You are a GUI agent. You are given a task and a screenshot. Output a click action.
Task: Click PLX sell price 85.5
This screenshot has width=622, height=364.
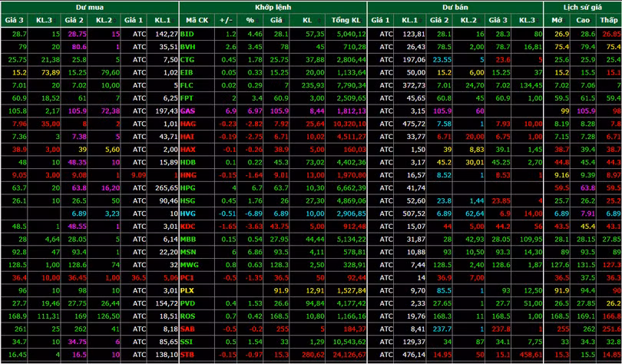tap(445, 290)
